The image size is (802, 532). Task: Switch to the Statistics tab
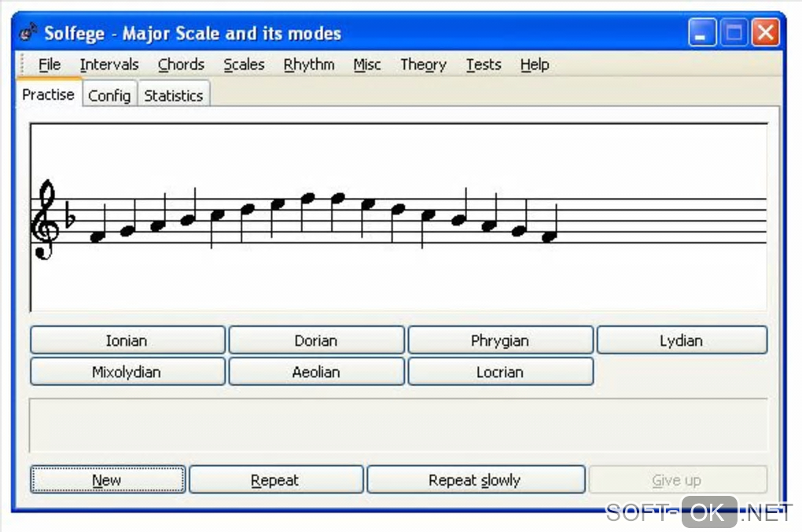click(x=174, y=96)
